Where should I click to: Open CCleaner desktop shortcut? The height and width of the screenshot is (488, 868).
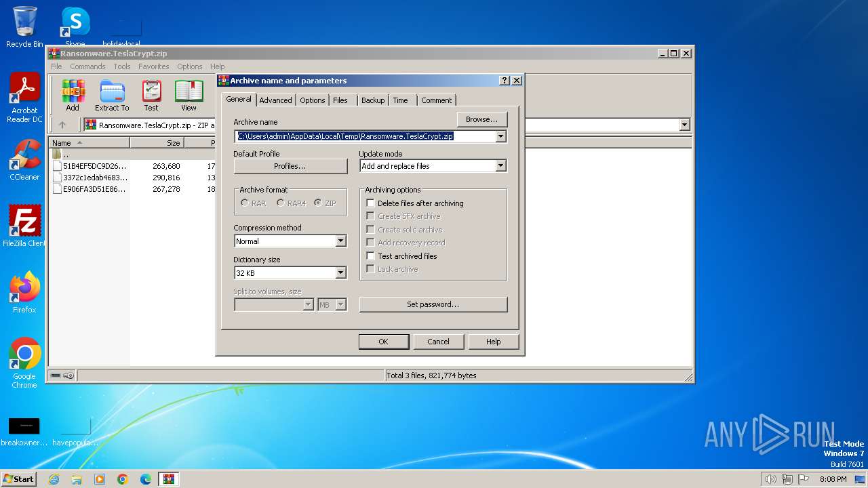click(x=24, y=160)
